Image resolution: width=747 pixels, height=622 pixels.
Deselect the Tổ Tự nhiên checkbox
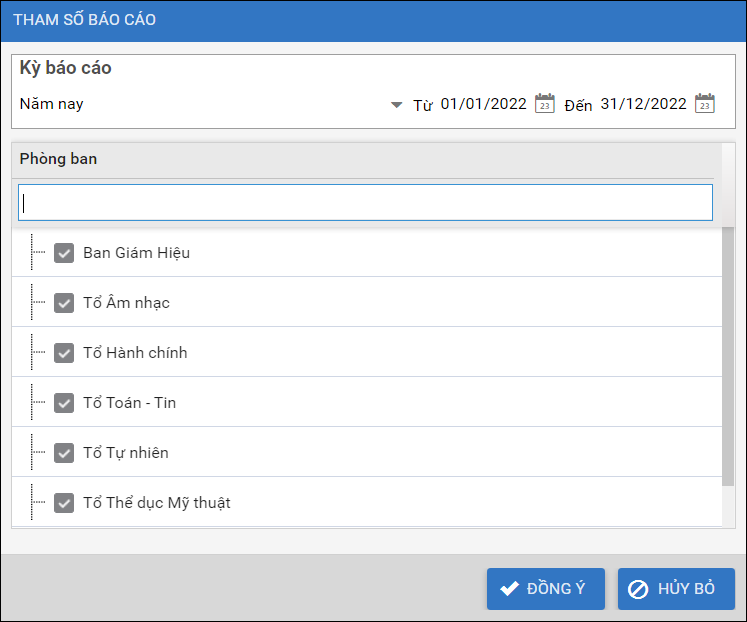pyautogui.click(x=65, y=453)
